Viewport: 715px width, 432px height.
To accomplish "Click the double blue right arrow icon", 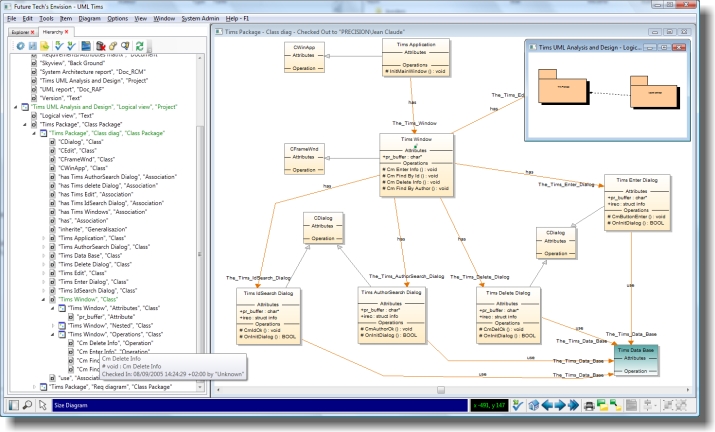I will 573,405.
